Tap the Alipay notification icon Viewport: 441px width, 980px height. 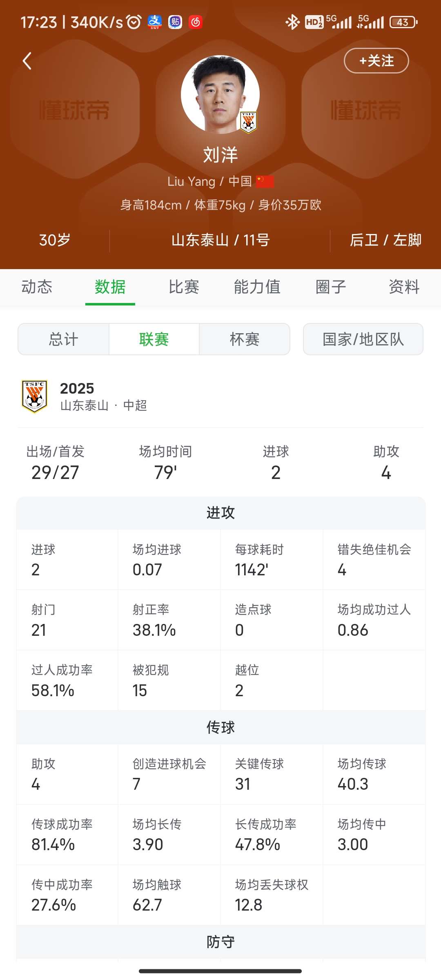coord(155,22)
